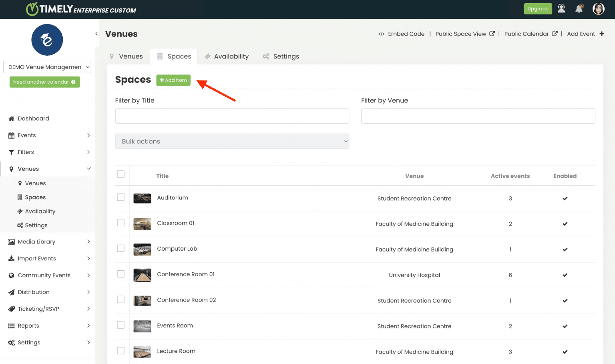This screenshot has width=615, height=364.
Task: Click the Filter by Venue input field
Action: [x=478, y=116]
